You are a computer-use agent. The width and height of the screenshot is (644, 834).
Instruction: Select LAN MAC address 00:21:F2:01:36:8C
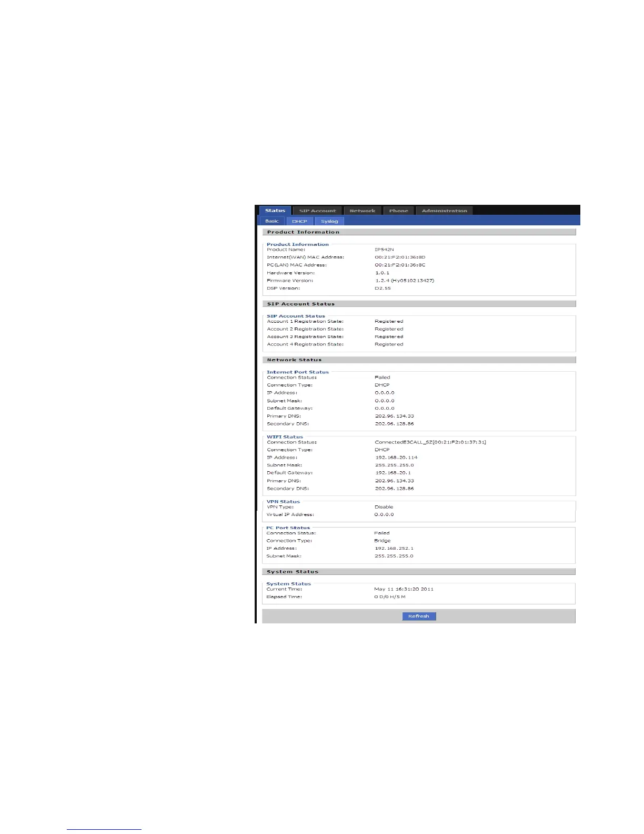click(x=400, y=265)
